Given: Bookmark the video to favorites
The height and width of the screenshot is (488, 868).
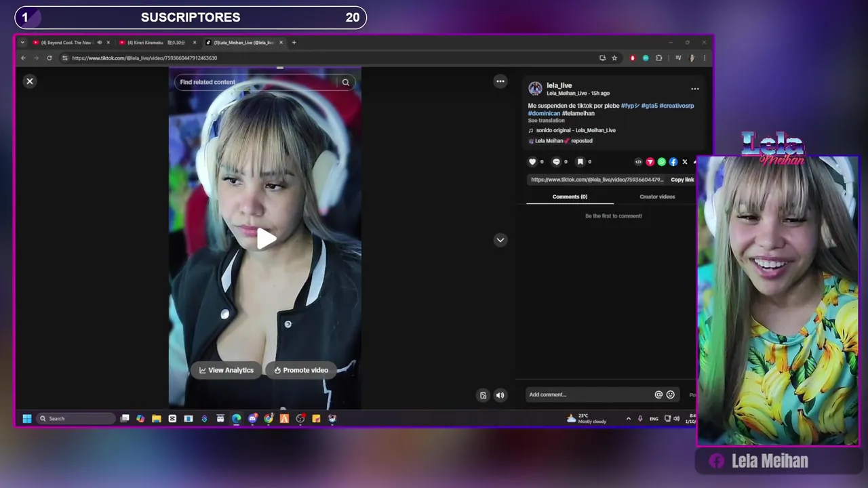Looking at the screenshot, I should pyautogui.click(x=580, y=162).
